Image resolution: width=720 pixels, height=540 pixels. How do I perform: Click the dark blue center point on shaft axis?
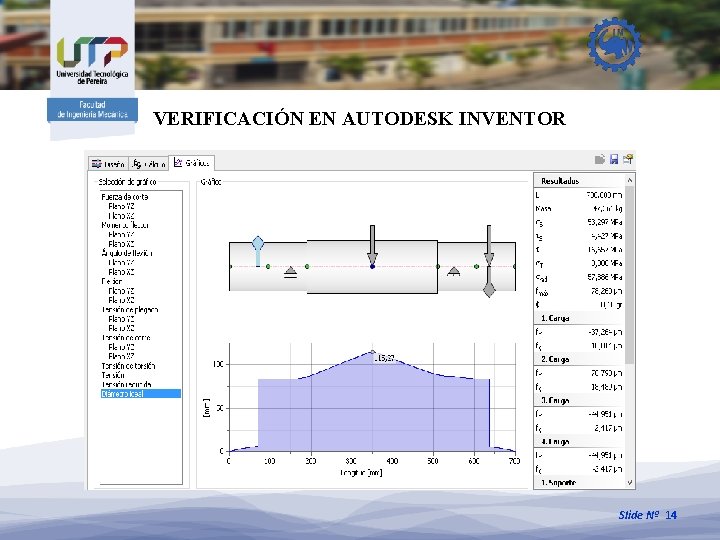pyautogui.click(x=372, y=266)
